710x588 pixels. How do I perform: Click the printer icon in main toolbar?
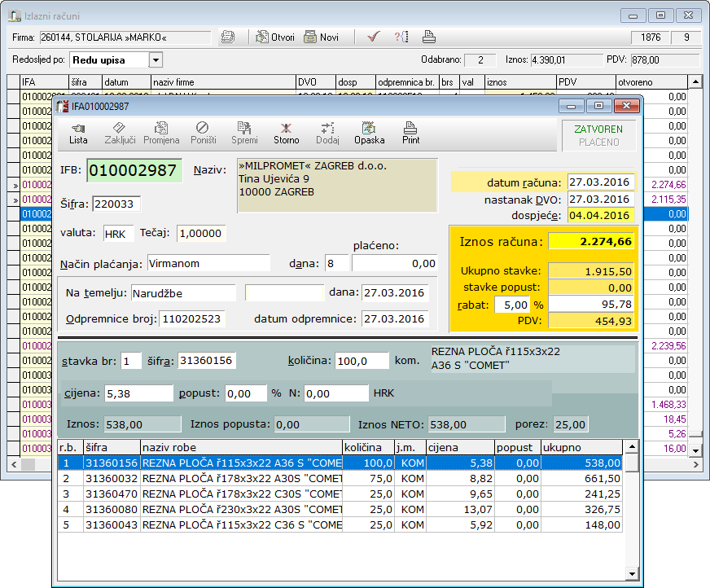click(x=429, y=37)
